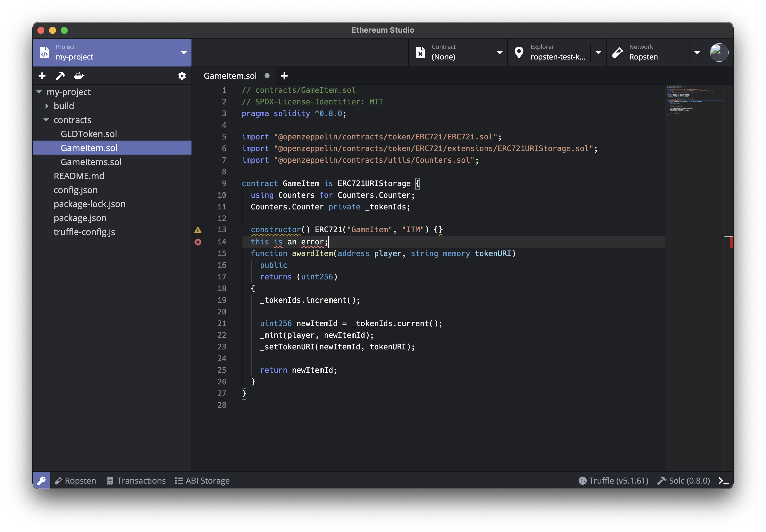Collapse the contracts folder

coord(46,120)
